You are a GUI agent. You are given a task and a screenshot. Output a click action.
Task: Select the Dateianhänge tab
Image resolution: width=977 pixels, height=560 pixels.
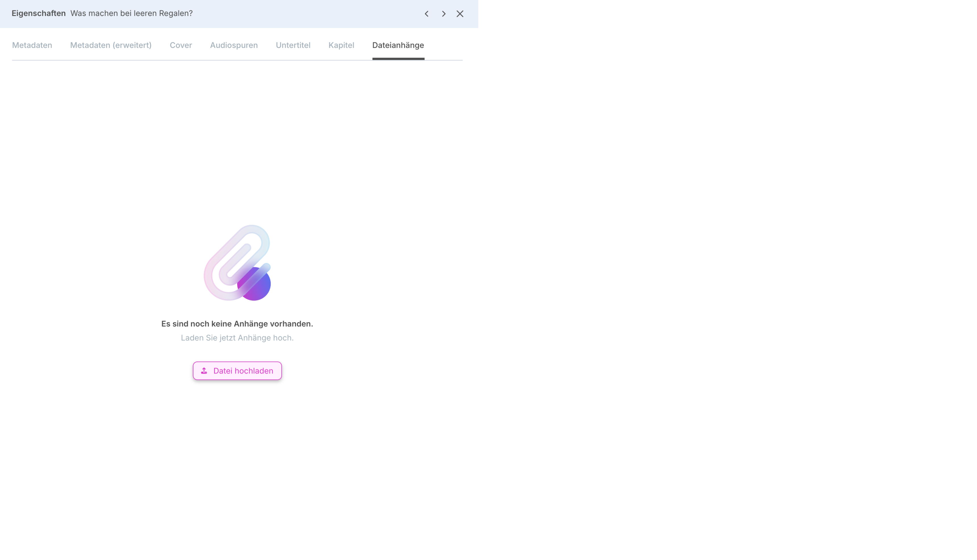click(x=398, y=45)
